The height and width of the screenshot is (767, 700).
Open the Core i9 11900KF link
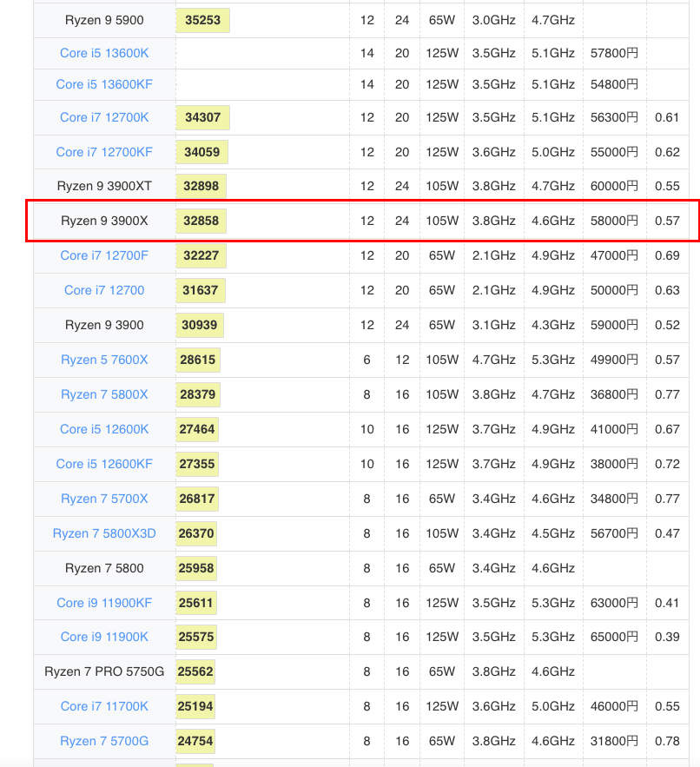(x=104, y=603)
